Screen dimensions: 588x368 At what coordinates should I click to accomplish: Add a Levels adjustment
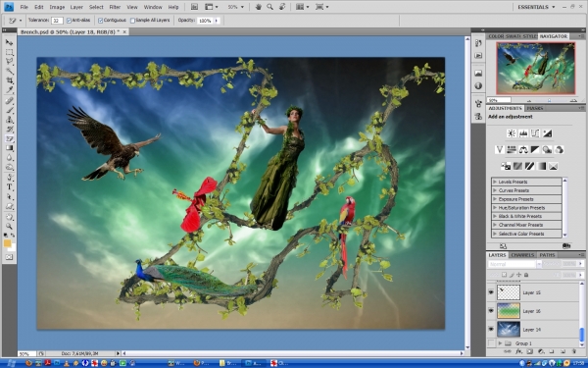(x=523, y=133)
